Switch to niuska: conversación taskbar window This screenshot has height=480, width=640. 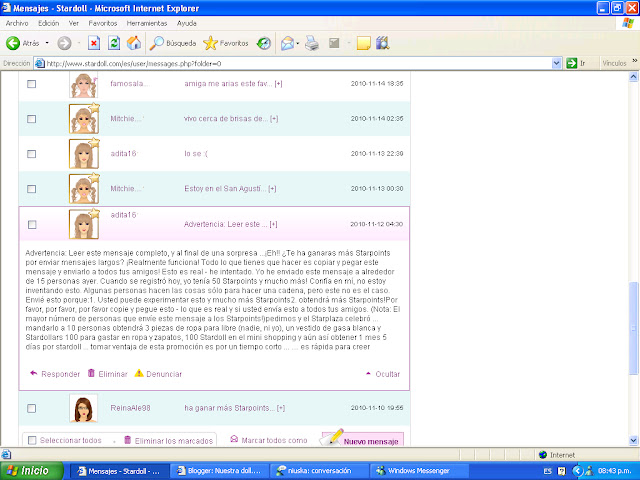click(x=319, y=471)
